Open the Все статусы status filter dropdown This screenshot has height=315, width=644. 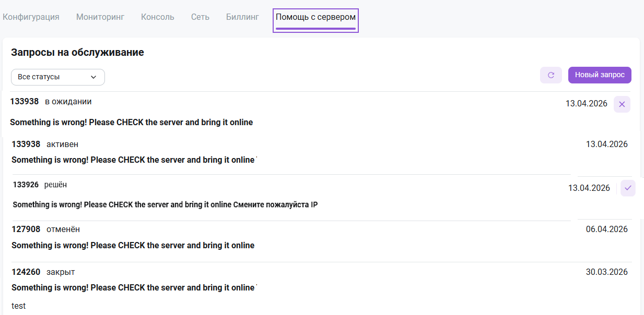(57, 77)
